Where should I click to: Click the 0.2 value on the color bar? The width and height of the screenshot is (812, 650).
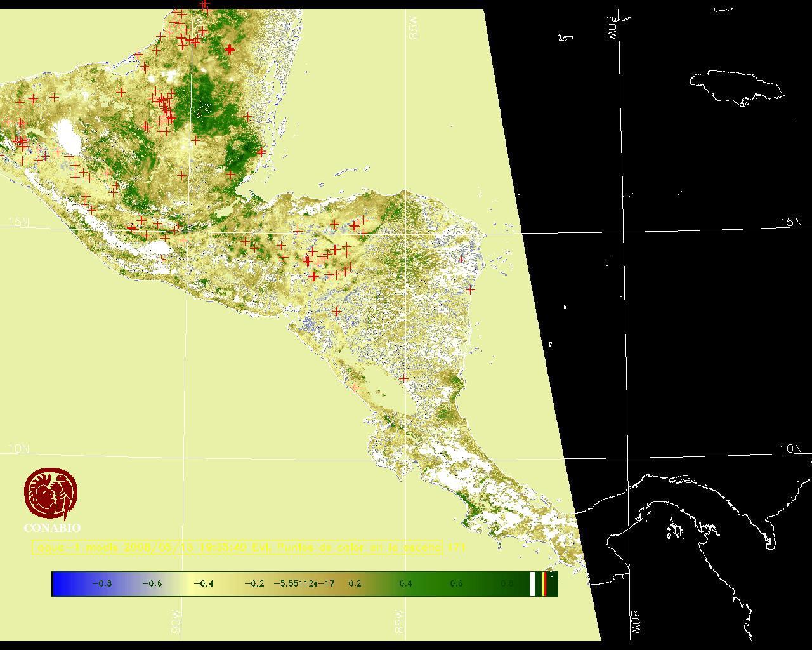click(x=355, y=583)
